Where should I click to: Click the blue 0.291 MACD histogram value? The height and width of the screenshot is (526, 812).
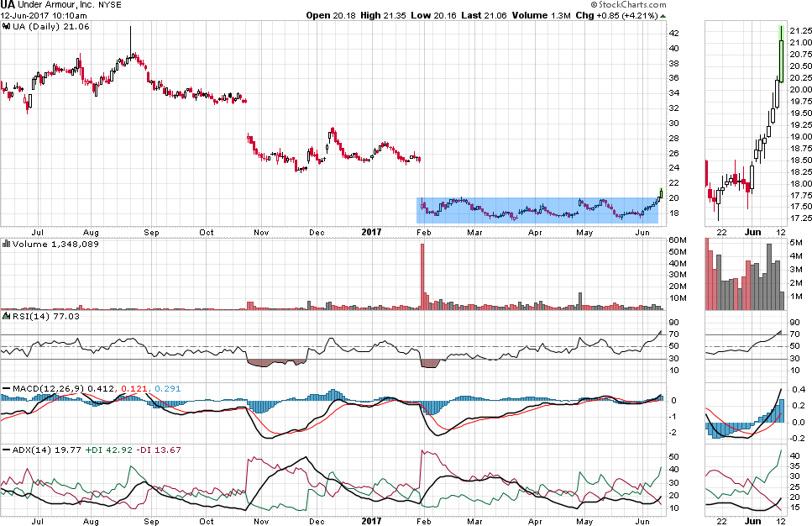point(168,388)
